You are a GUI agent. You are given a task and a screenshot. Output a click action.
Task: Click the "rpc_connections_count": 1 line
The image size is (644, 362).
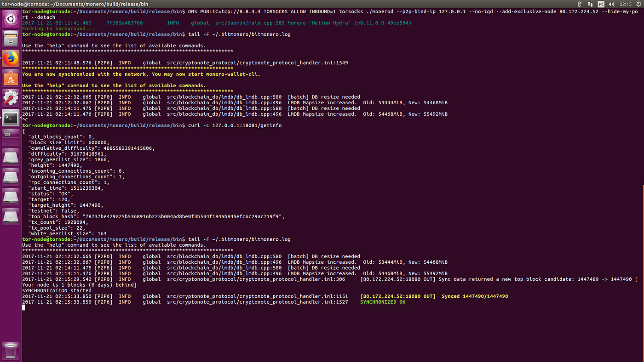pos(69,182)
